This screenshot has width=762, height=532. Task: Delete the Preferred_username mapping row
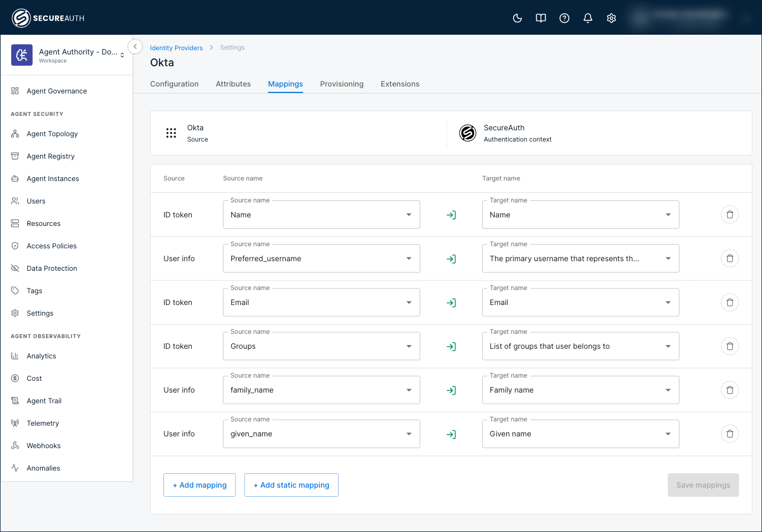coord(729,259)
